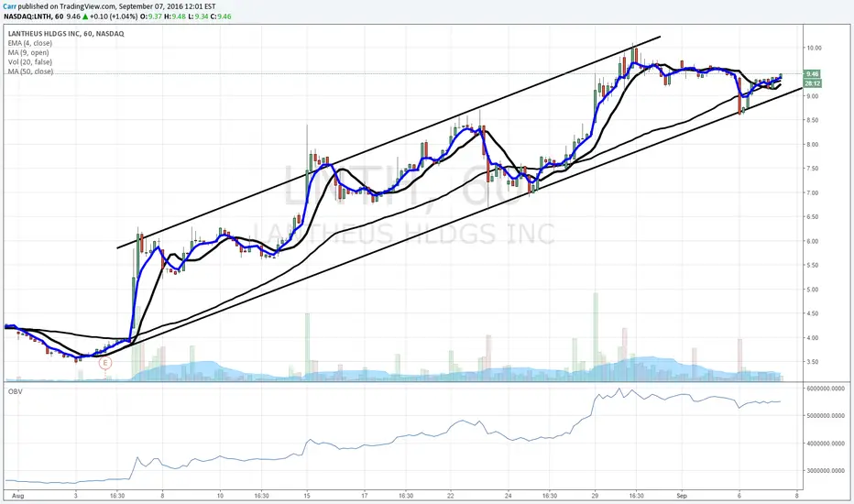Click the '+0.10 (+1.04%)' change value
The height and width of the screenshot is (504, 854).
point(114,16)
